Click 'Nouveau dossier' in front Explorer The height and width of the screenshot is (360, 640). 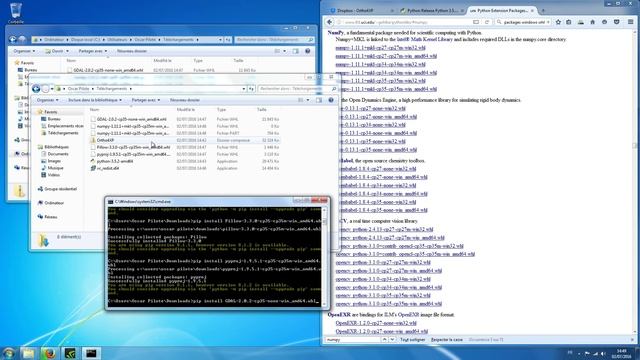pyautogui.click(x=184, y=100)
